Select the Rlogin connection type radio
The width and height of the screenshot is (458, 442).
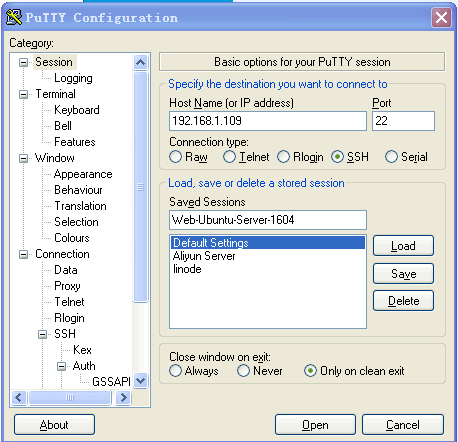[283, 157]
